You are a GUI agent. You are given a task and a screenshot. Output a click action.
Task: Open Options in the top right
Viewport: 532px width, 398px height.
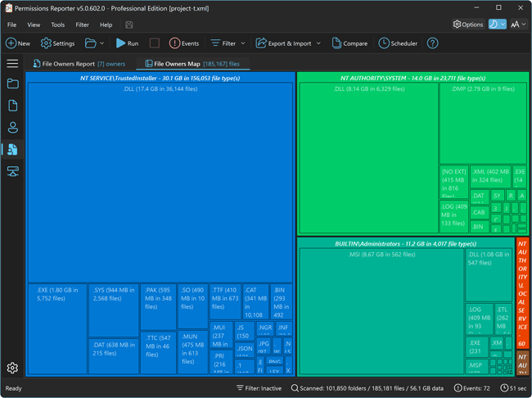(x=468, y=25)
